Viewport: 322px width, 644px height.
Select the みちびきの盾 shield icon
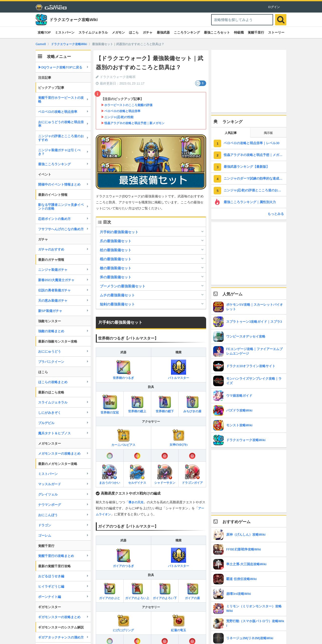coord(192,402)
